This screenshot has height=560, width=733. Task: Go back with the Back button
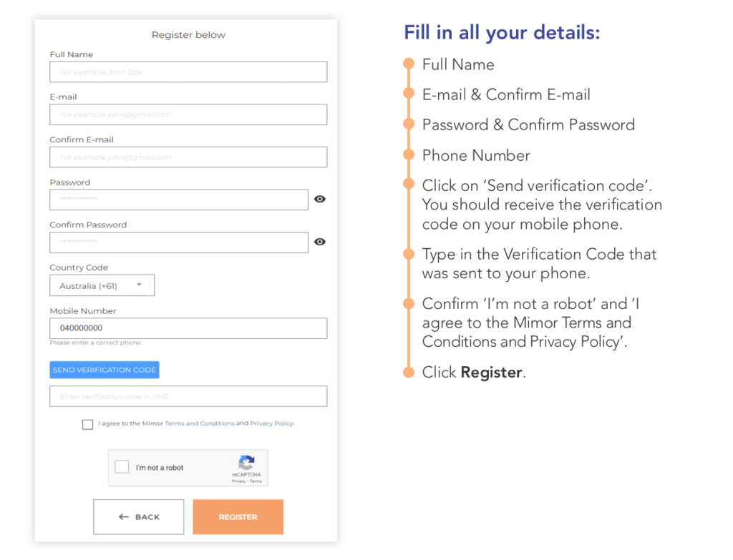[x=139, y=516]
